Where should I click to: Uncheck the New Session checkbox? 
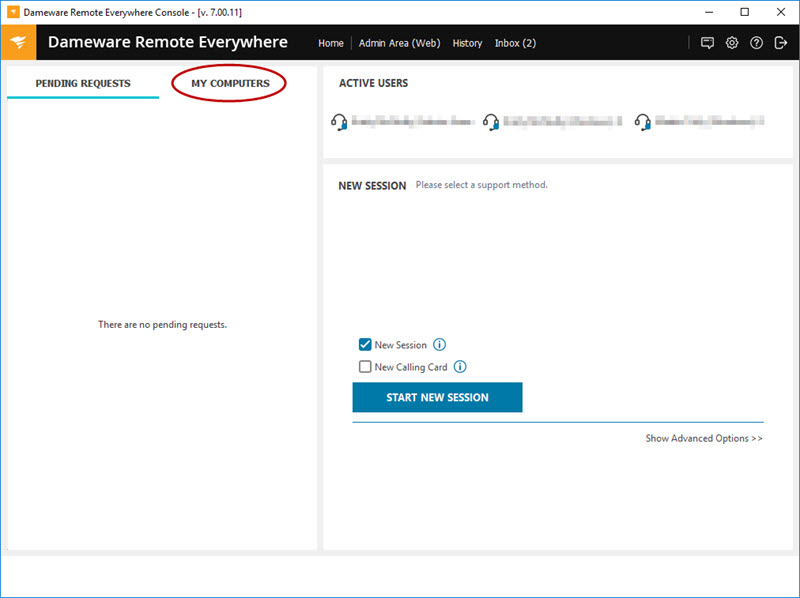tap(365, 344)
